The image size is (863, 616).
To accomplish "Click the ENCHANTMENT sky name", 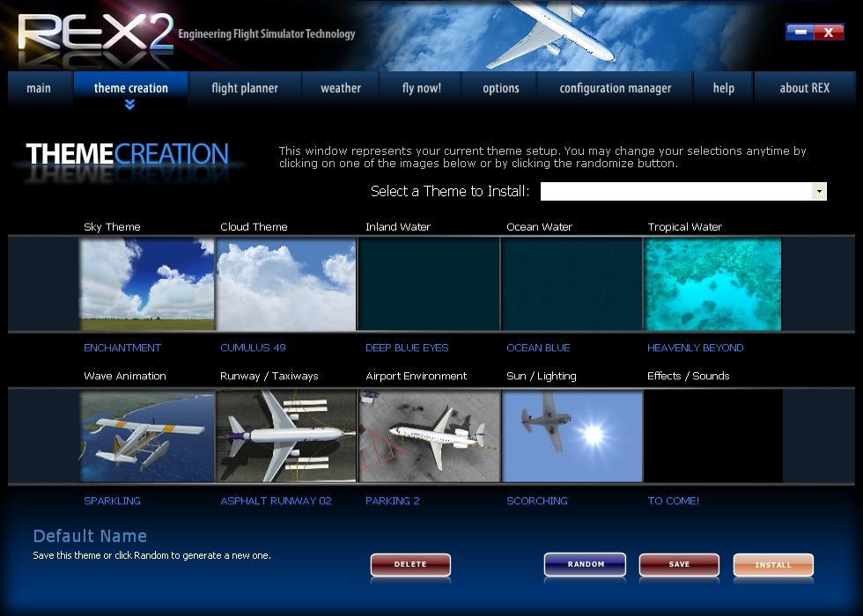I will tap(122, 348).
